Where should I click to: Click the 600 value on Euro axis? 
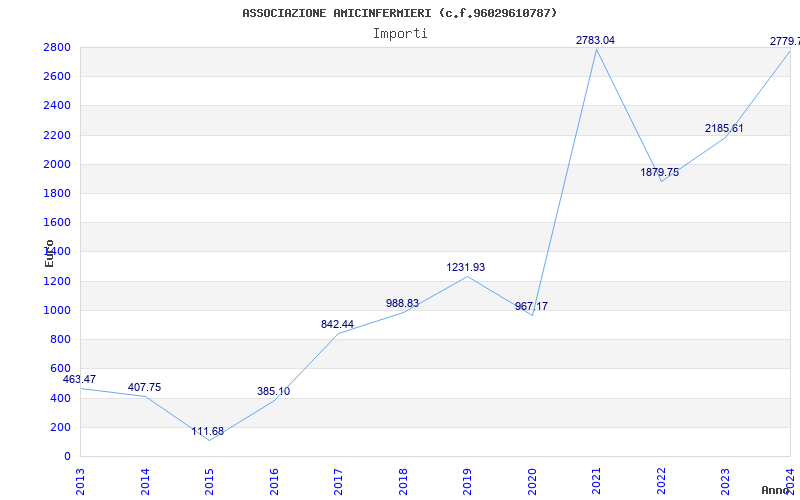coord(60,368)
